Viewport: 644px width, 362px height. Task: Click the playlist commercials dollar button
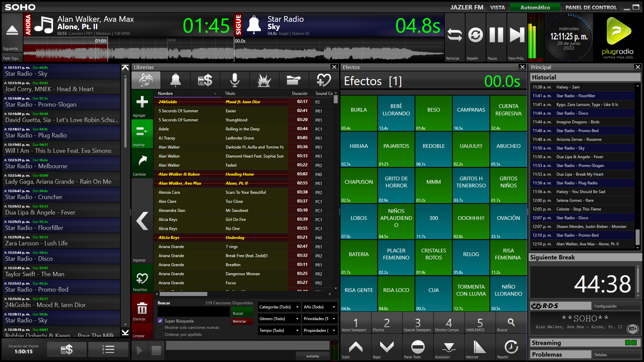67,350
